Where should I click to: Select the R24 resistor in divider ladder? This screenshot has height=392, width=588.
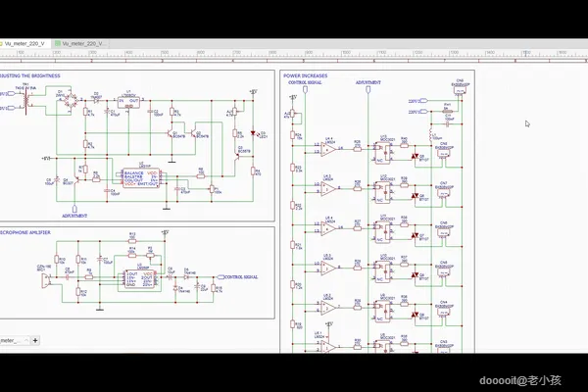[292, 134]
